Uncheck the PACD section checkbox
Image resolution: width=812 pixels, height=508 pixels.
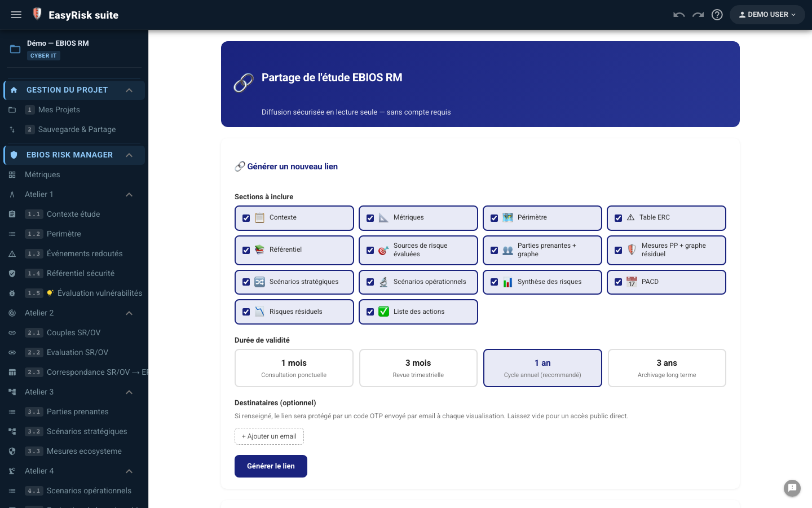coord(619,282)
